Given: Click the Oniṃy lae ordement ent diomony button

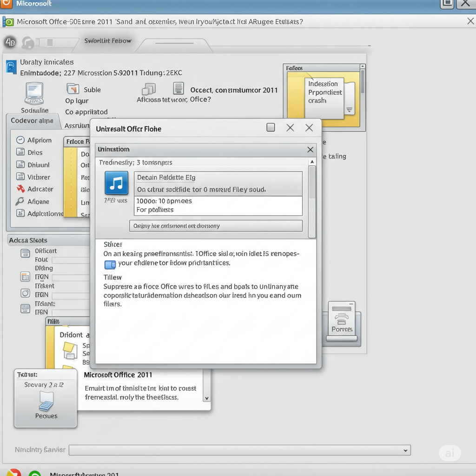Looking at the screenshot, I should tap(216, 226).
